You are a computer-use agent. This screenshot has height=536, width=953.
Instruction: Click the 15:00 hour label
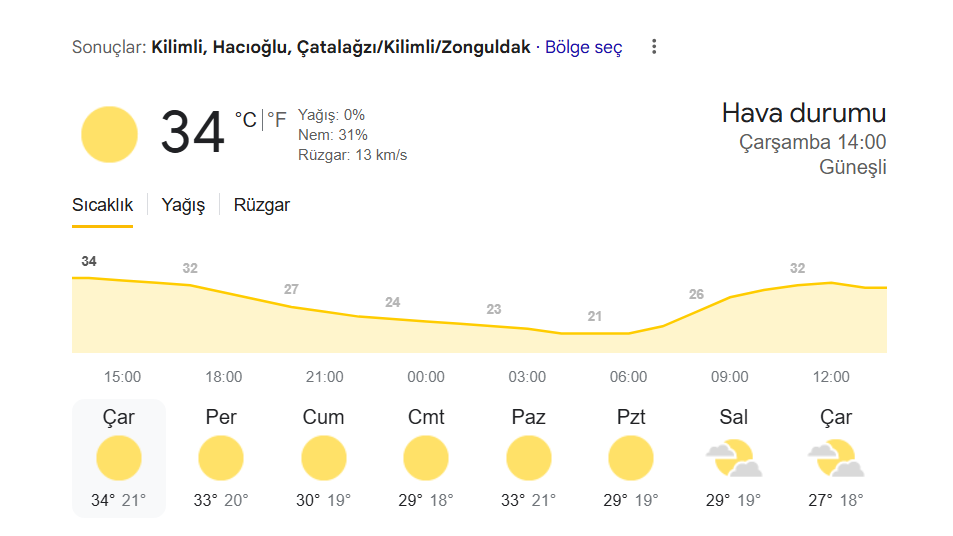tap(122, 377)
